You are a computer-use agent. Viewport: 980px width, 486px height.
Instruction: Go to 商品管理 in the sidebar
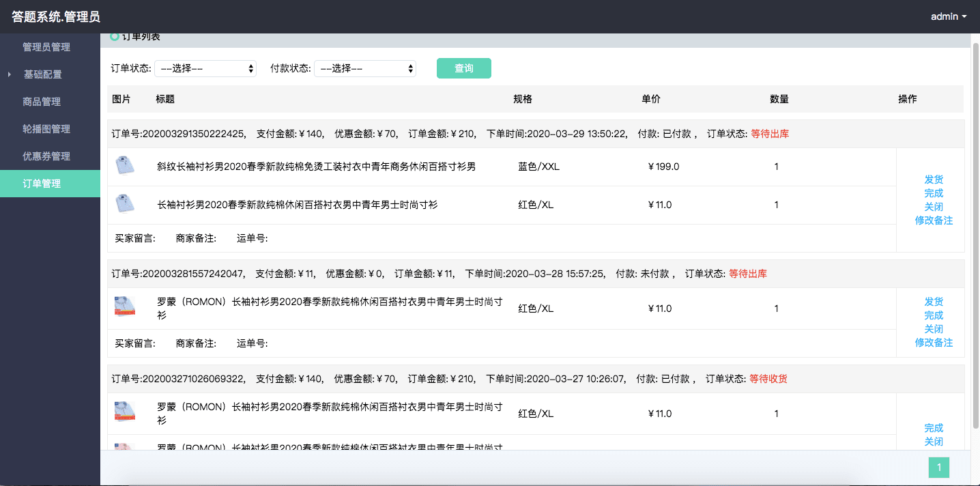[x=42, y=102]
